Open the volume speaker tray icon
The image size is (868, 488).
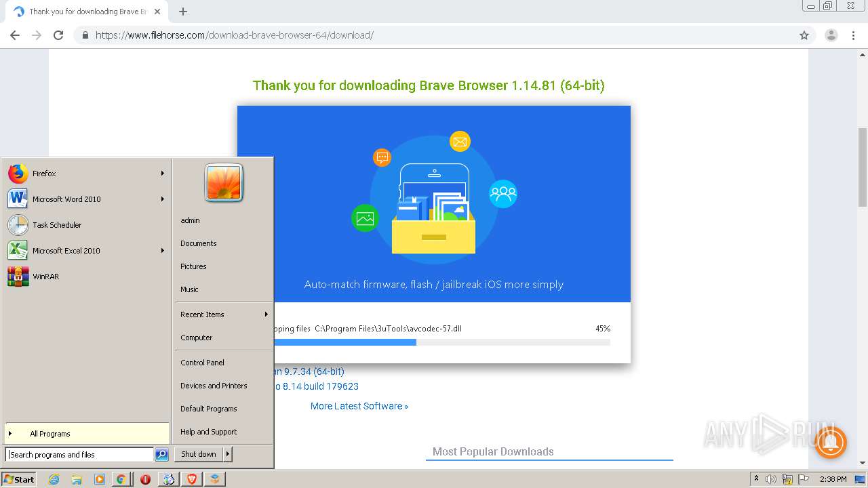[772, 479]
